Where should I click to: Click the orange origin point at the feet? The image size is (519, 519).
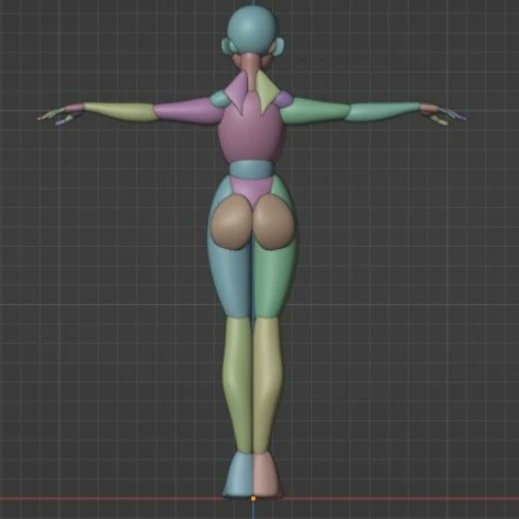point(253,499)
